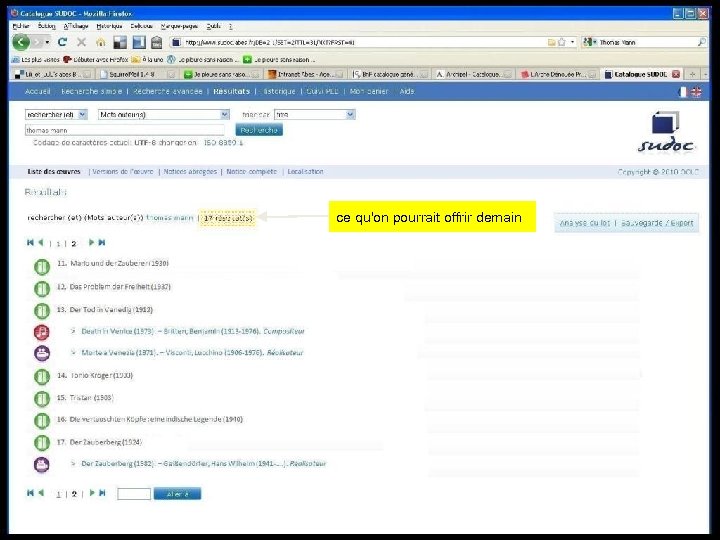Open the back/forward history dropdown arrow
The width and height of the screenshot is (720, 540).
[47, 43]
